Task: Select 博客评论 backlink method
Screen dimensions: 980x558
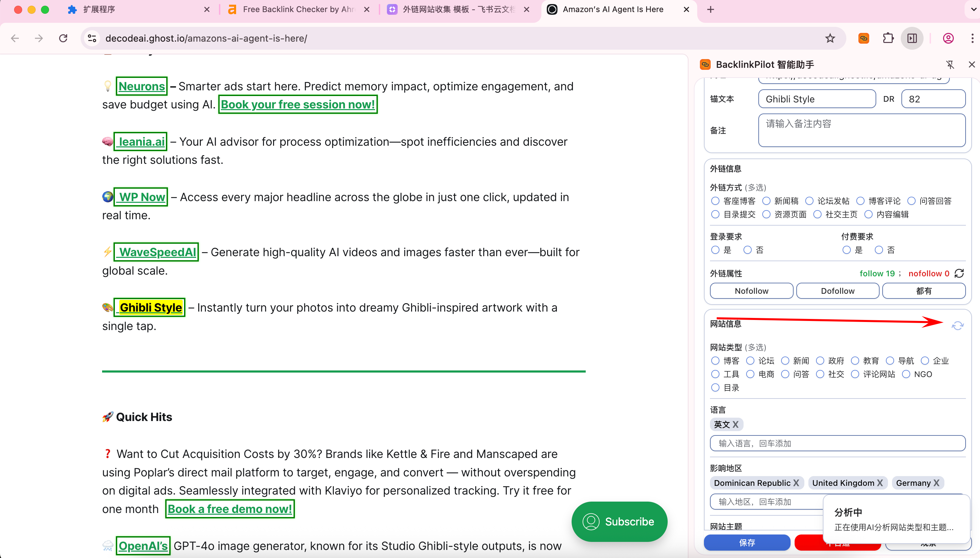Action: pos(860,201)
